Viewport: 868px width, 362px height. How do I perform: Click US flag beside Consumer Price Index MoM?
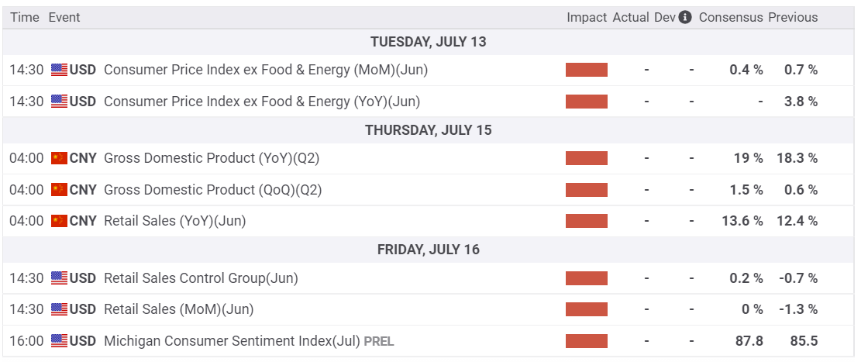coord(59,70)
